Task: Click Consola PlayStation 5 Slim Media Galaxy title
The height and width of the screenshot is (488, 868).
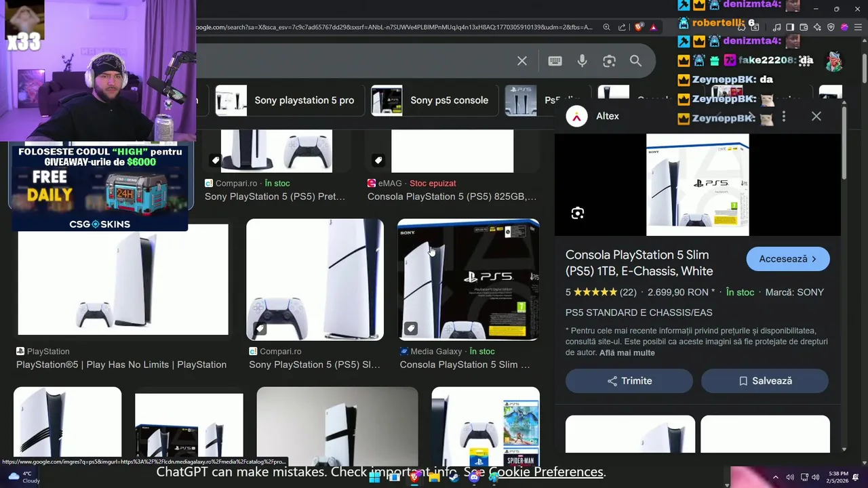Action: click(x=465, y=365)
